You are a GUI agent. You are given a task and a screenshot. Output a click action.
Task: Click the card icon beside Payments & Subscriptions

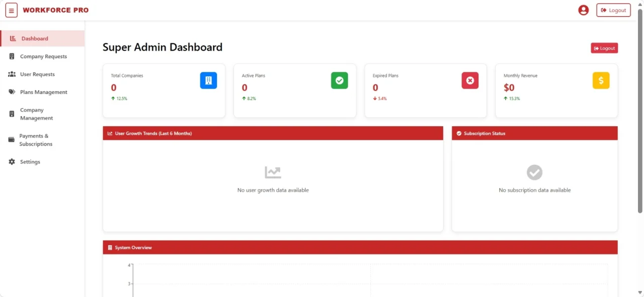(12, 140)
